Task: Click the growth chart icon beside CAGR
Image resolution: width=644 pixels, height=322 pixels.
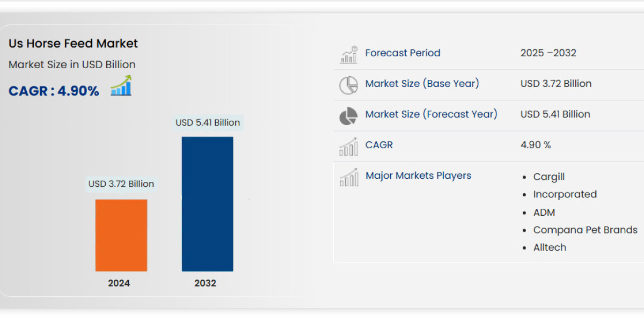Action: coord(121,86)
